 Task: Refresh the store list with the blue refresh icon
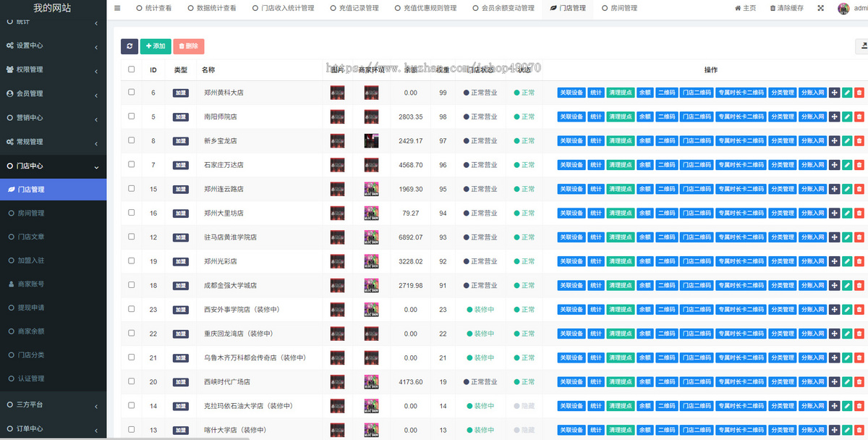(129, 46)
